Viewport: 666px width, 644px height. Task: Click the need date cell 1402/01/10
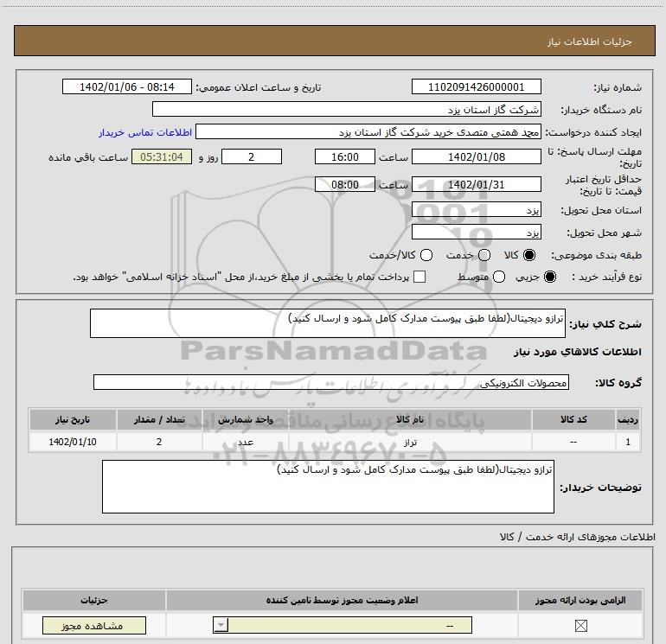[x=73, y=442]
